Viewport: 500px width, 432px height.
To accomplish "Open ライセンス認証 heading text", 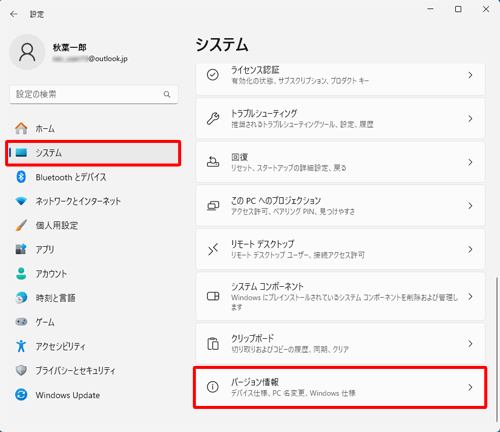I will (x=255, y=70).
